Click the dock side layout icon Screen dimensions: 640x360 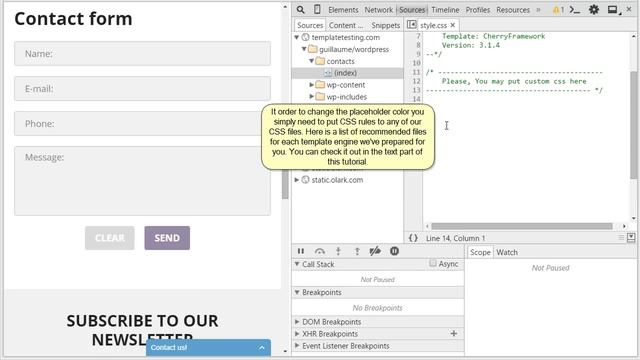(x=612, y=9)
